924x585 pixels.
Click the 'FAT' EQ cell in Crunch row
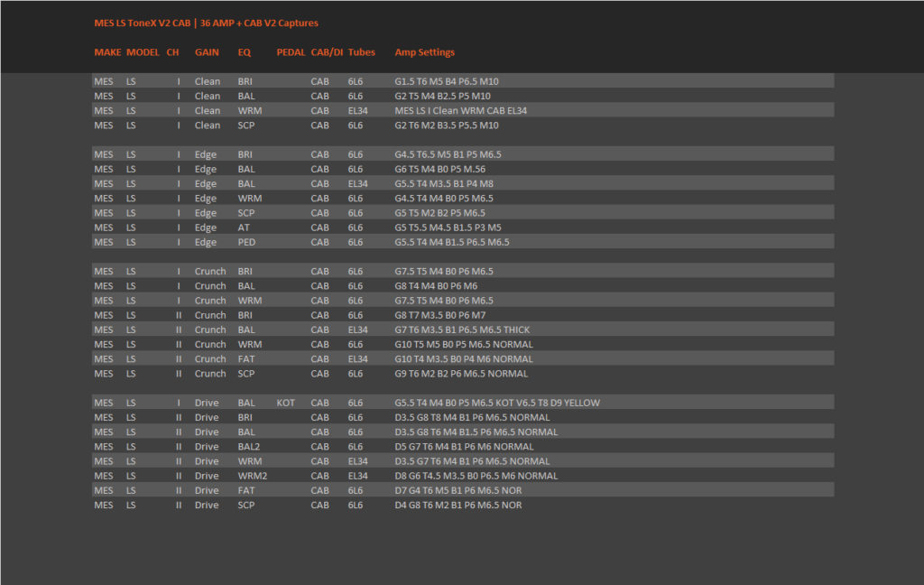(x=246, y=359)
